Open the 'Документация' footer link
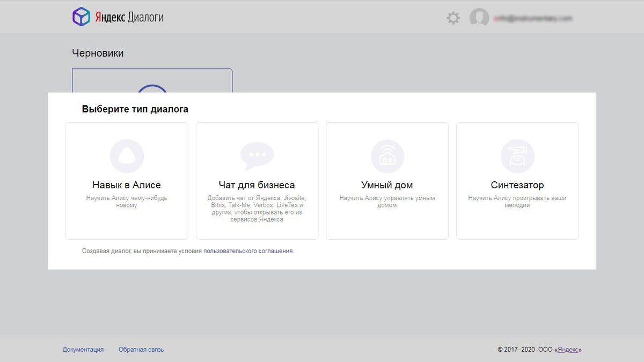Image resolution: width=644 pixels, height=362 pixels. (83, 350)
